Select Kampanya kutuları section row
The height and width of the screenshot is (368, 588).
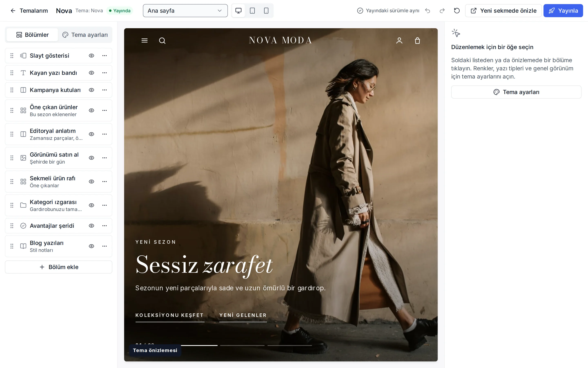[x=59, y=90]
